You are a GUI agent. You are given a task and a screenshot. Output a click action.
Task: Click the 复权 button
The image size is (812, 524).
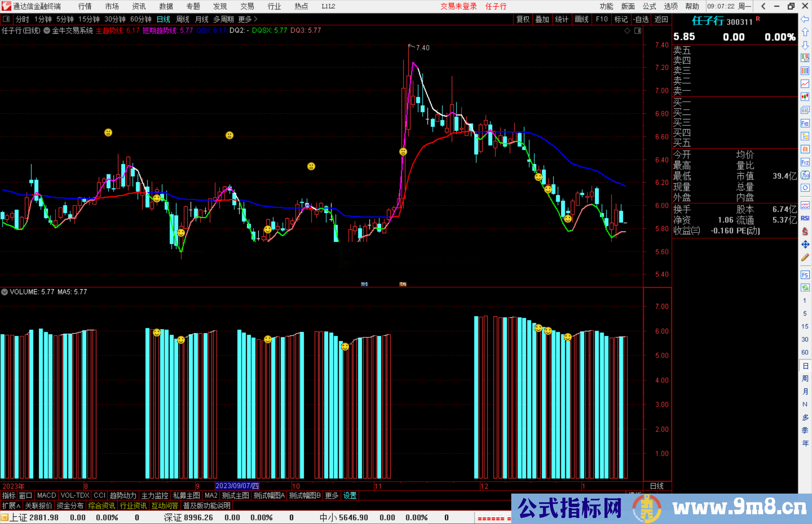click(523, 19)
